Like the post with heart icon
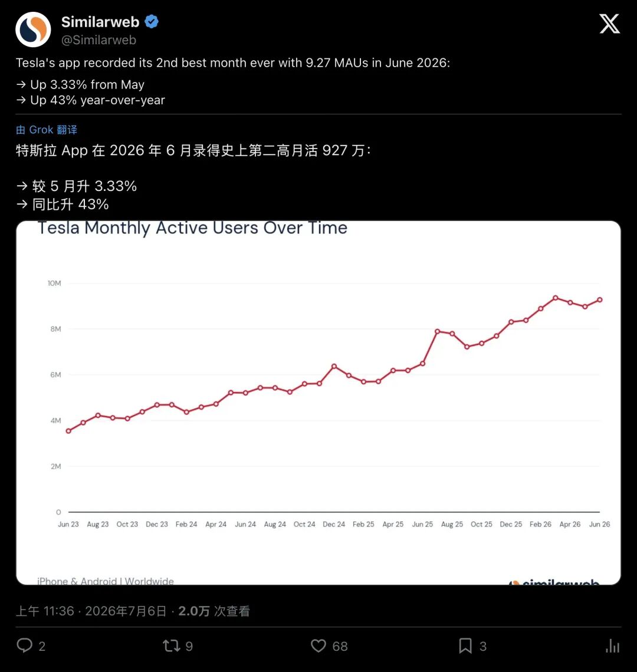637x672 pixels. point(318,645)
